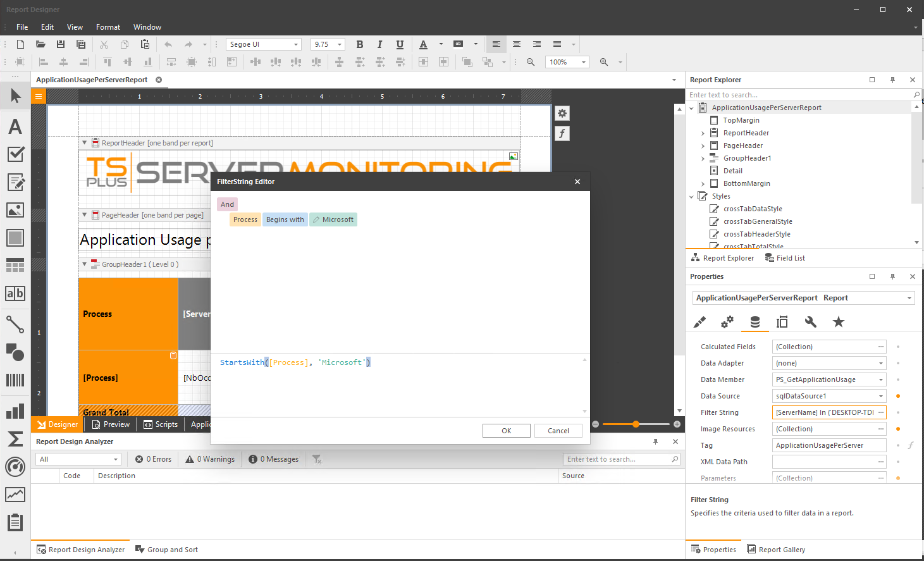The height and width of the screenshot is (561, 924).
Task: Show favorite properties via the star icon
Action: click(x=839, y=321)
